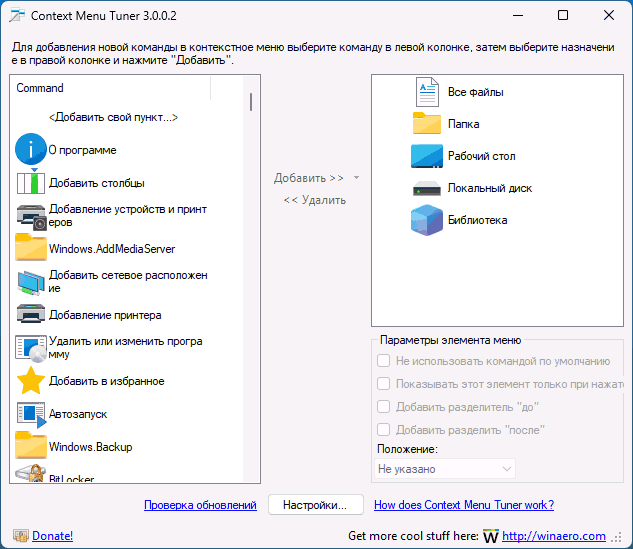The height and width of the screenshot is (549, 633).
Task: Click the Добавить столбцы columns icon
Action: pos(31,182)
